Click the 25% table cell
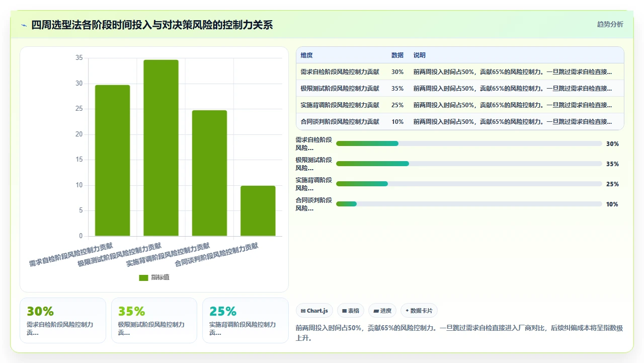 pyautogui.click(x=397, y=105)
